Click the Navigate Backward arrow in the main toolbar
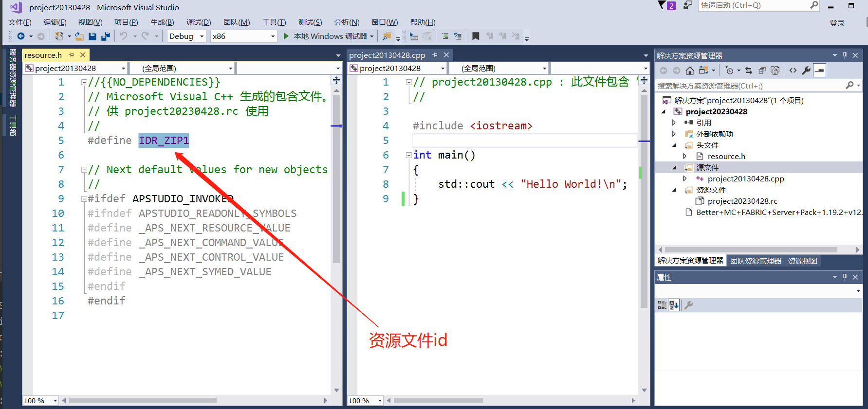 [21, 36]
